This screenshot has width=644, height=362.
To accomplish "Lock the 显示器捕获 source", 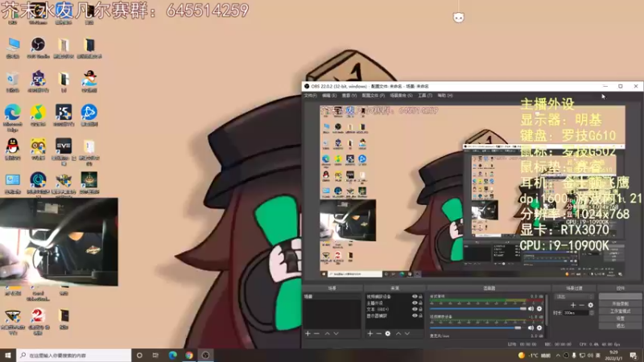I will [x=420, y=315].
